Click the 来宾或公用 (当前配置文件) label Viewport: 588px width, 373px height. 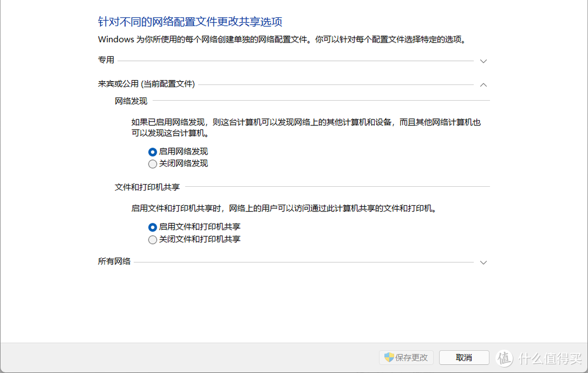coord(146,84)
